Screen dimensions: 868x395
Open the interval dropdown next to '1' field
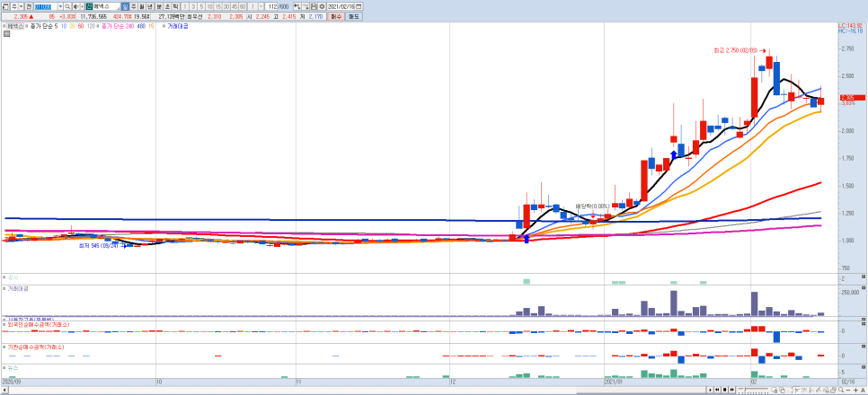pyautogui.click(x=261, y=6)
